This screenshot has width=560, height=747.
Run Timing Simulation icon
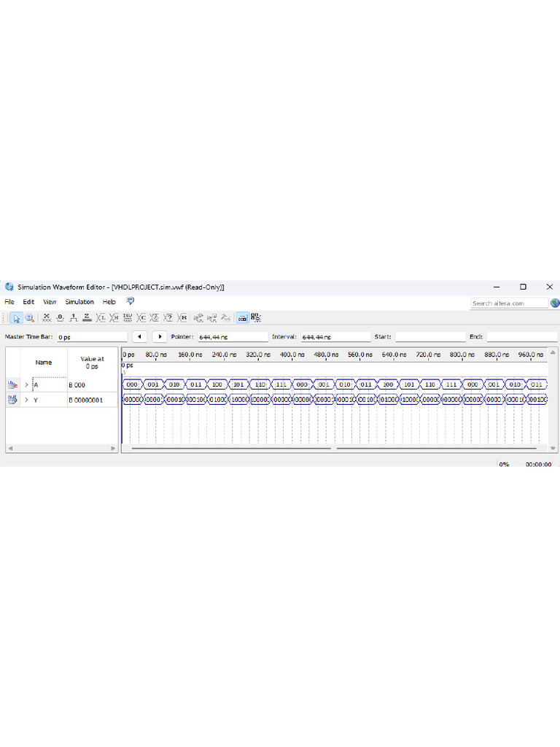pyautogui.click(x=212, y=318)
